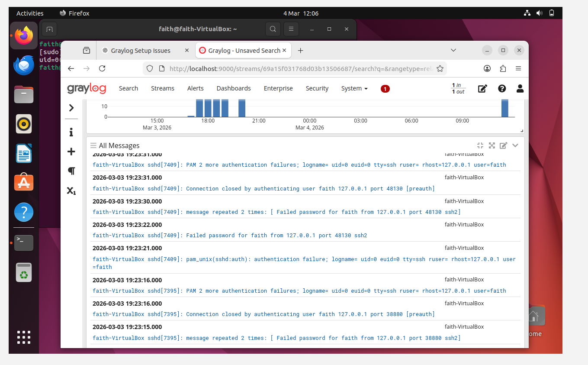Image resolution: width=588 pixels, height=365 pixels.
Task: Click the resize handle at the histogram widget corner
Action: pos(522,131)
